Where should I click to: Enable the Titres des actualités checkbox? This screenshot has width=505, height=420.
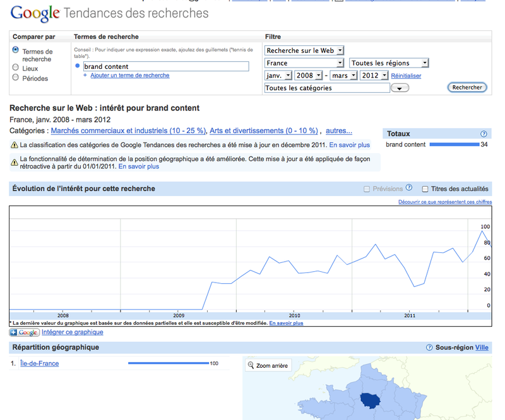click(425, 189)
